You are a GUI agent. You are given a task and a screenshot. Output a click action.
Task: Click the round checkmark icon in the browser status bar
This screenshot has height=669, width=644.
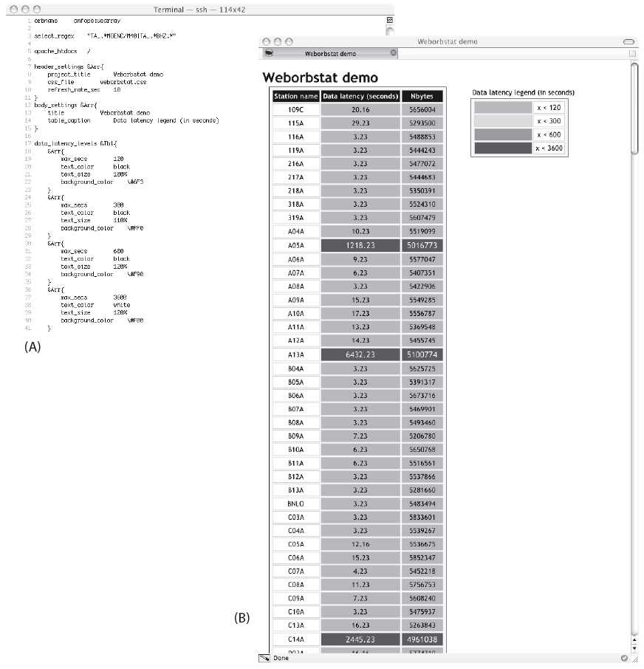tap(624, 658)
